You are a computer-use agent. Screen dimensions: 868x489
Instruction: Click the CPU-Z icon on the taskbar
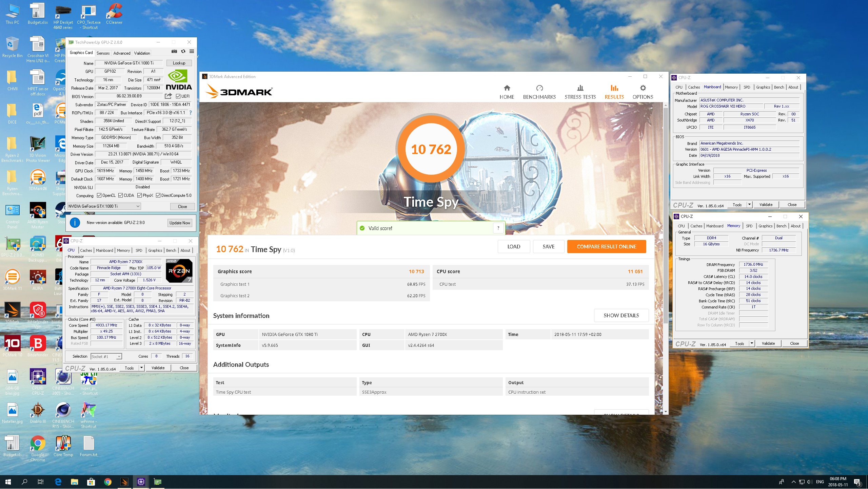141,482
